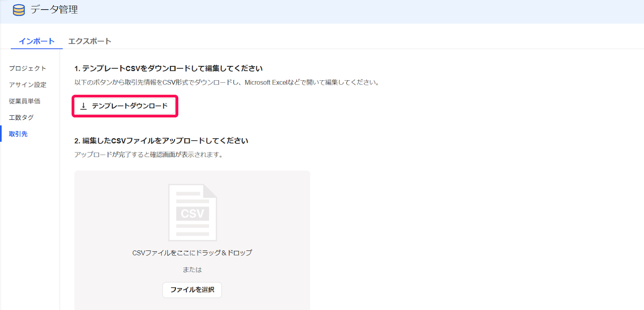The height and width of the screenshot is (310, 644).
Task: Click the ファイルを選択 button
Action: click(x=192, y=290)
